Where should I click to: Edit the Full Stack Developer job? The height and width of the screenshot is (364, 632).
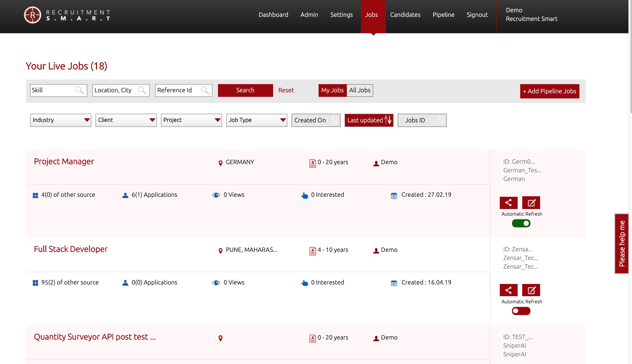click(531, 290)
